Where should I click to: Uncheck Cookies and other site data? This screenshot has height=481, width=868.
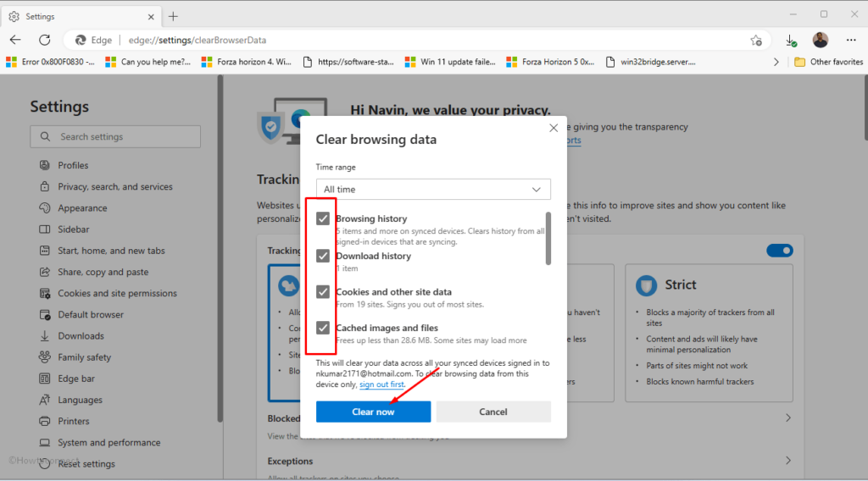[x=323, y=292]
